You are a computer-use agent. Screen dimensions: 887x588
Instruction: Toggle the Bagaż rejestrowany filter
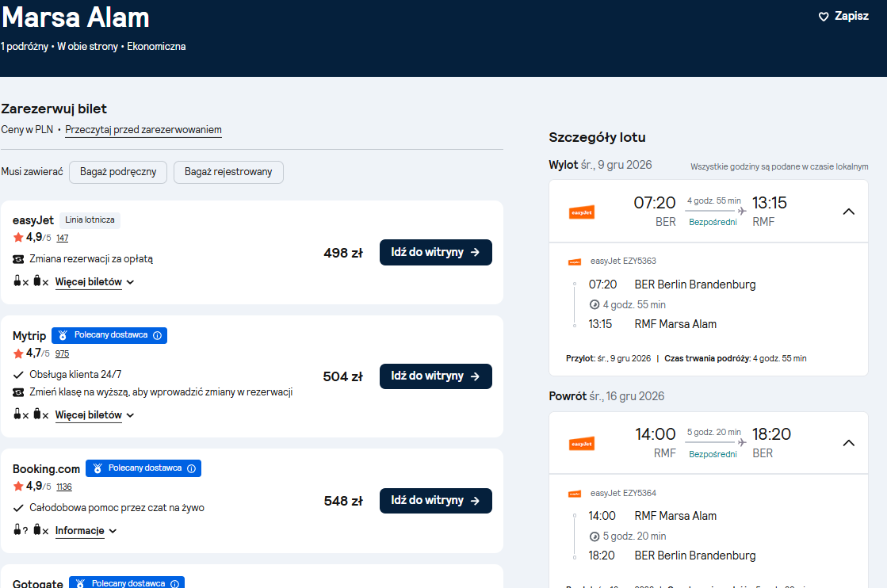(228, 172)
